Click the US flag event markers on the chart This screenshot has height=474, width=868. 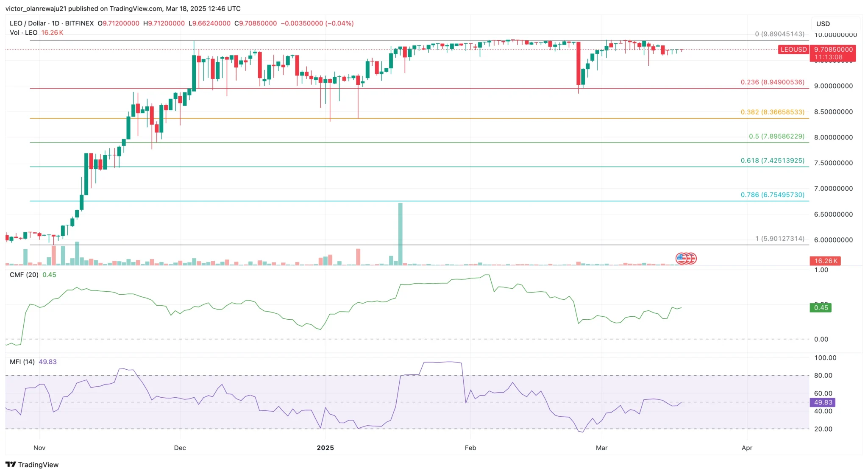click(686, 258)
